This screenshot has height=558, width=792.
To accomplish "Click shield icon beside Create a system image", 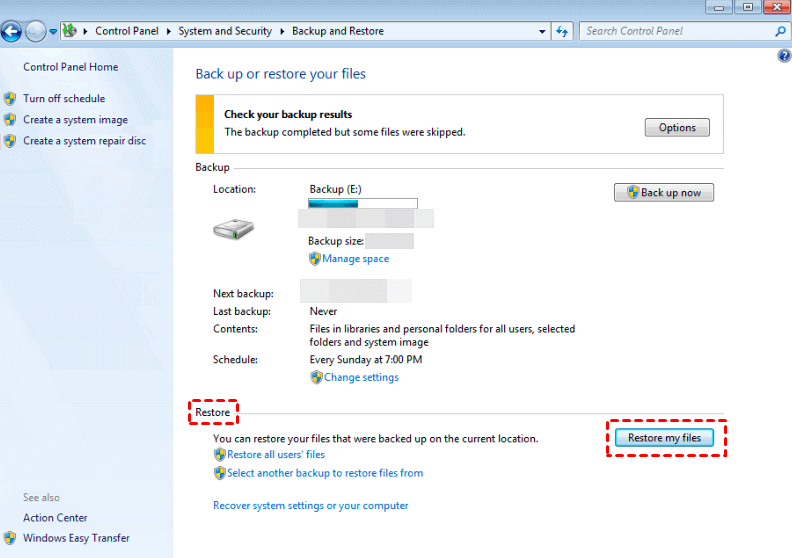I will [x=10, y=120].
